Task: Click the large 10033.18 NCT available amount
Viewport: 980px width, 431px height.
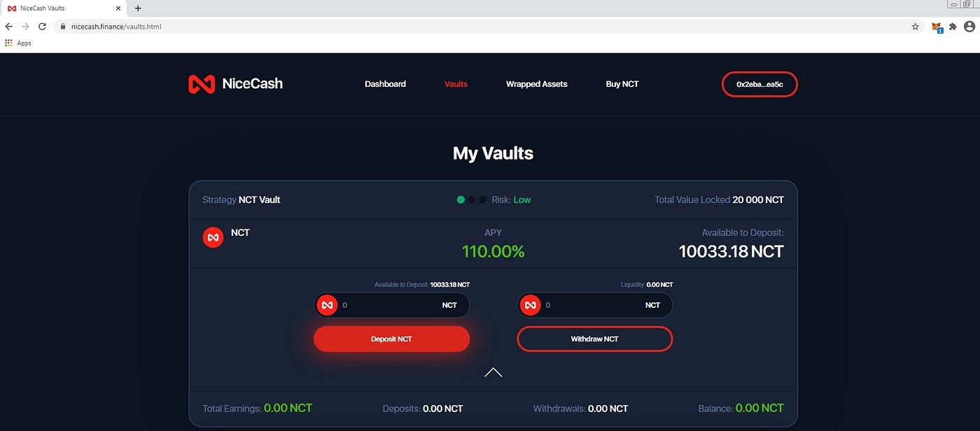Action: click(x=731, y=251)
